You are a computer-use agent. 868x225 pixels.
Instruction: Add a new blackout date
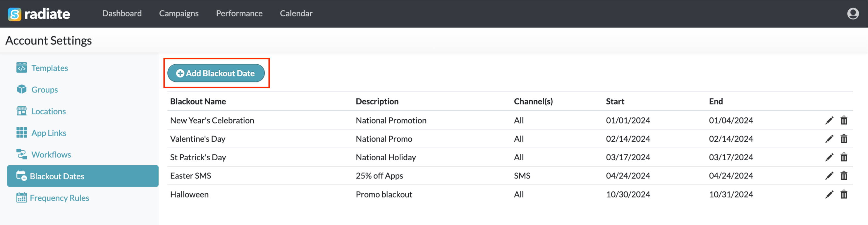(216, 73)
